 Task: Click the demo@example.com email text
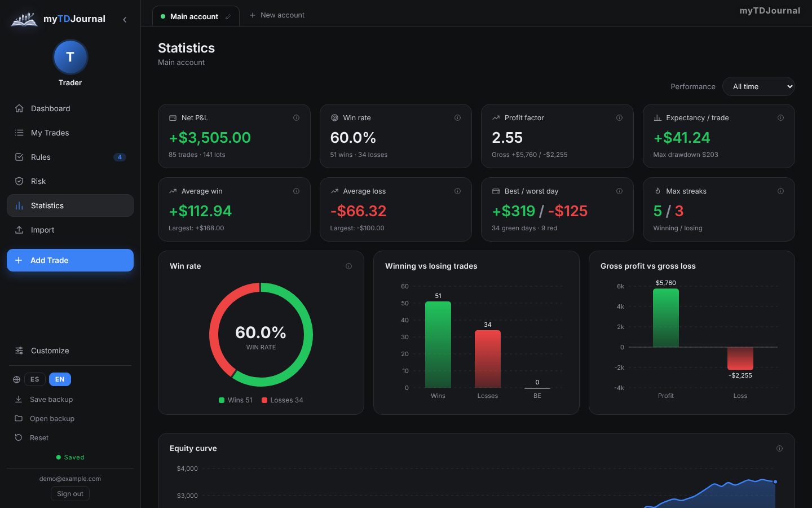[70, 479]
